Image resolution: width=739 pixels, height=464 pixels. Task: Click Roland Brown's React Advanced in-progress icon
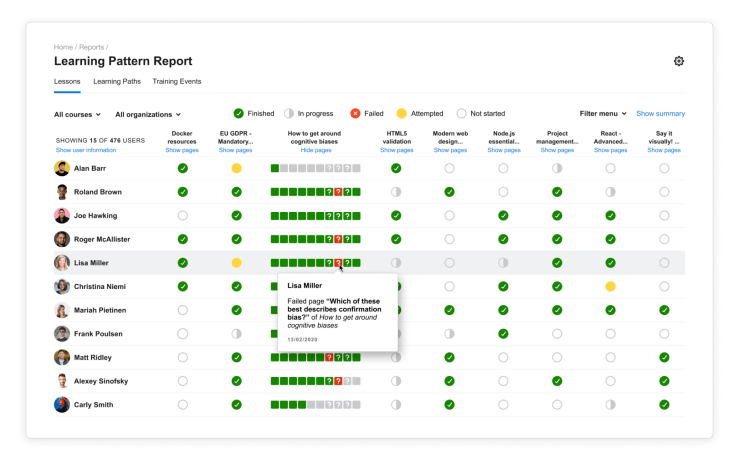click(610, 192)
